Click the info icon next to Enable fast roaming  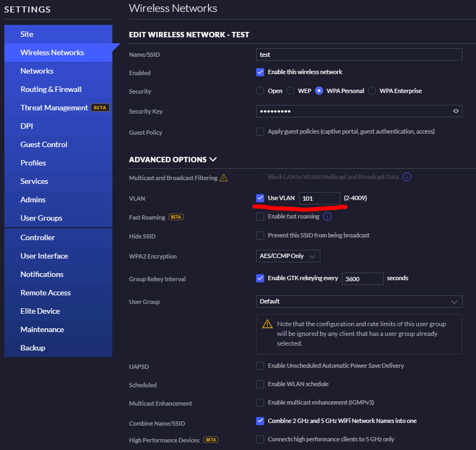[x=327, y=217]
